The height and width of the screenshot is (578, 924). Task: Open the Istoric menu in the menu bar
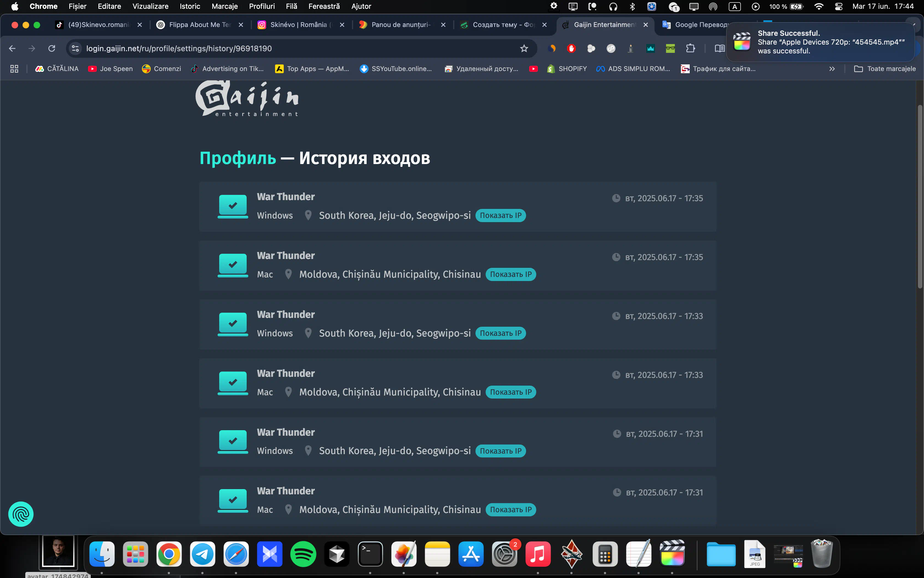190,6
